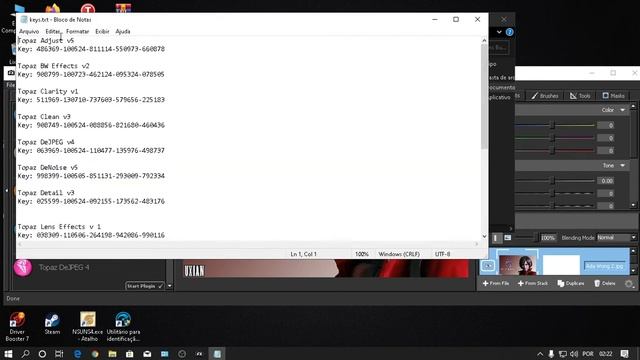This screenshot has height=360, width=640.
Task: Expand the chevron beside the help icon
Action: pos(499,32)
